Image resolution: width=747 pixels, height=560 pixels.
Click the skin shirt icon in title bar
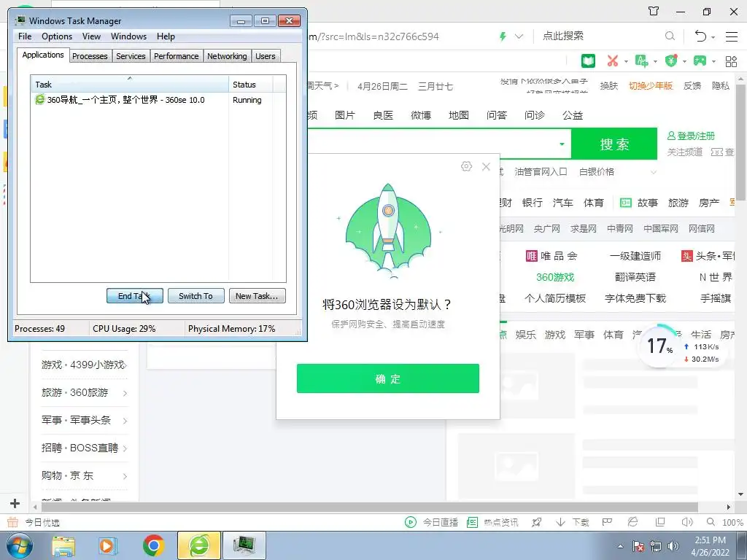[x=654, y=10]
